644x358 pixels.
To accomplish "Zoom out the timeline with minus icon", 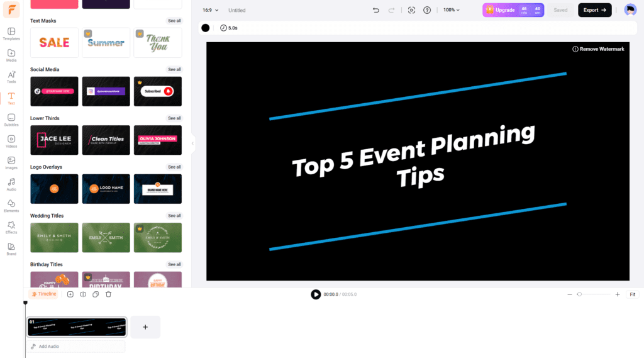I will (x=570, y=294).
